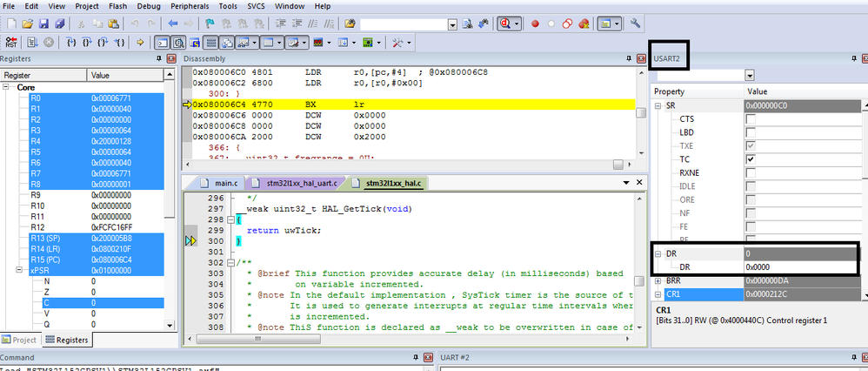868x371 pixels.
Task: Click the Step over icon
Action: 86,42
